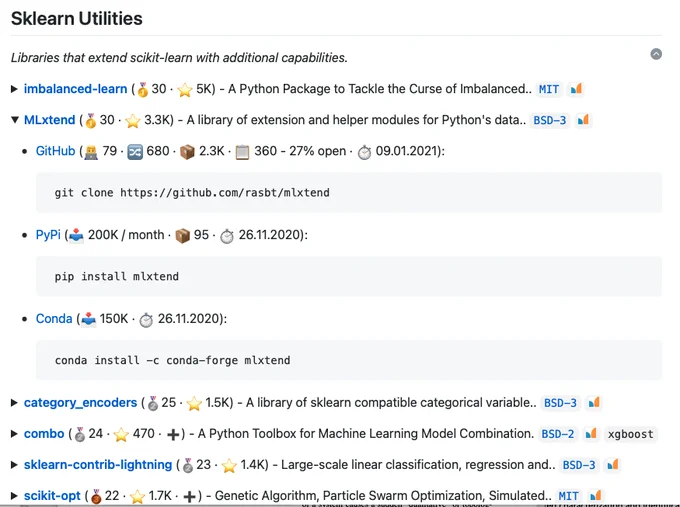Click silver medal icon on sklearn-contrib-lightning row
Image resolution: width=680 pixels, height=507 pixels.
click(x=188, y=466)
